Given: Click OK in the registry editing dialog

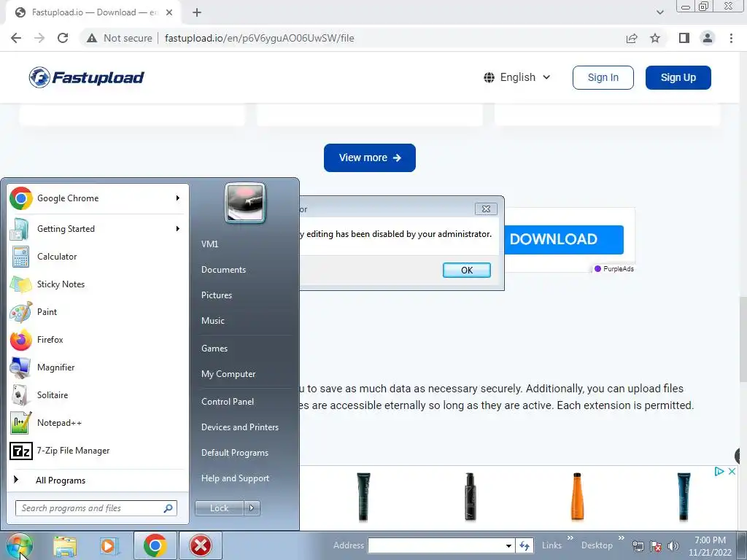Looking at the screenshot, I should (466, 270).
